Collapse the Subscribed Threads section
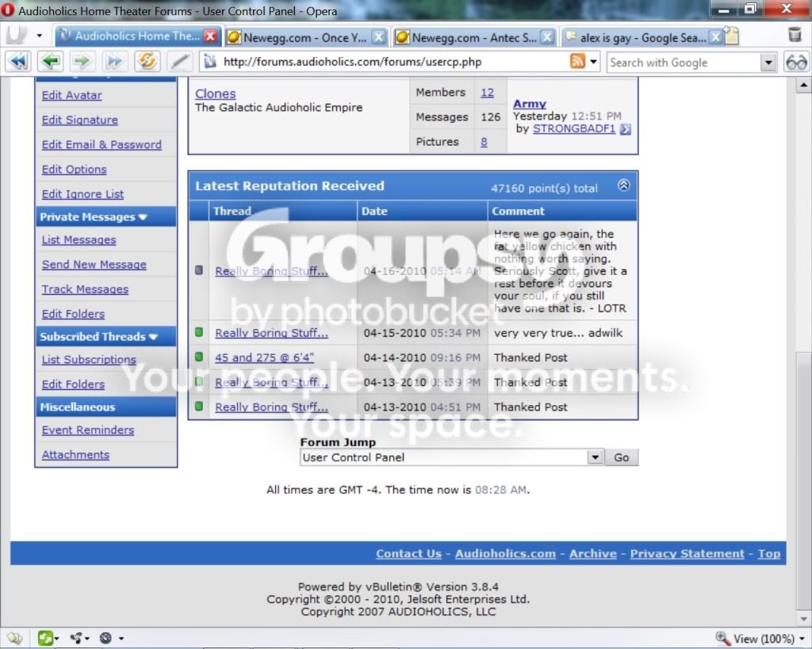The width and height of the screenshot is (812, 649). click(153, 337)
